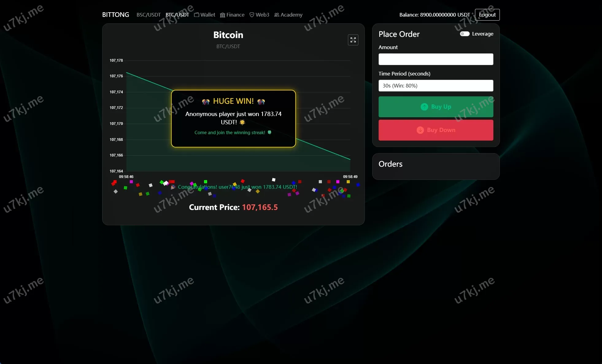
Task: Toggle the Leverage switch
Action: click(465, 34)
